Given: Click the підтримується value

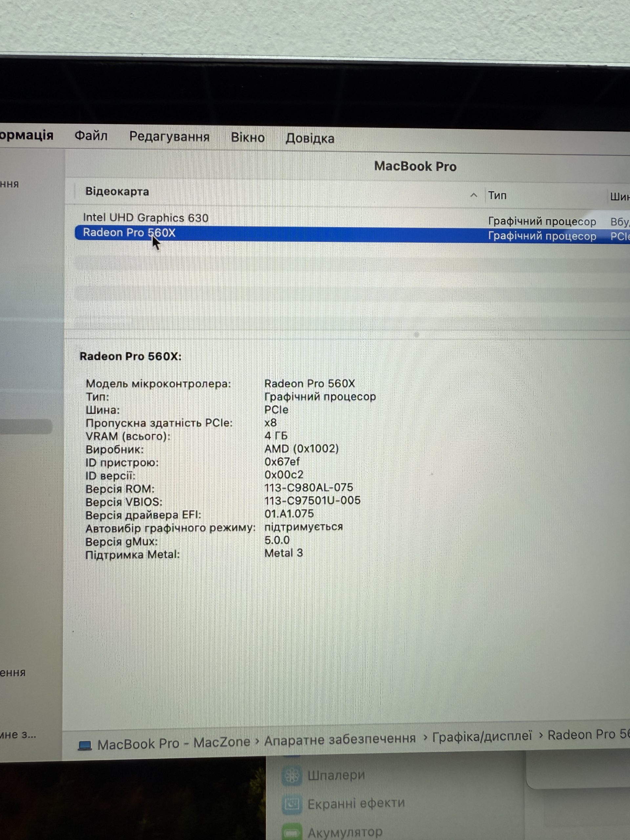Looking at the screenshot, I should pyautogui.click(x=304, y=527).
